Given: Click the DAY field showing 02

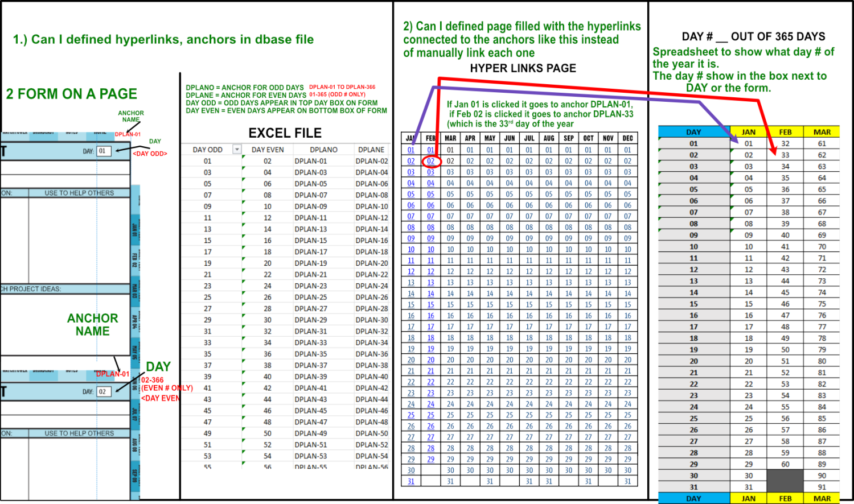Looking at the screenshot, I should [x=102, y=392].
